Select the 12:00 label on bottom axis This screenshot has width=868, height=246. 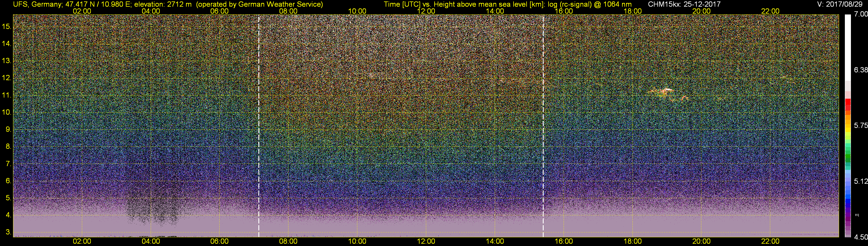click(426, 241)
